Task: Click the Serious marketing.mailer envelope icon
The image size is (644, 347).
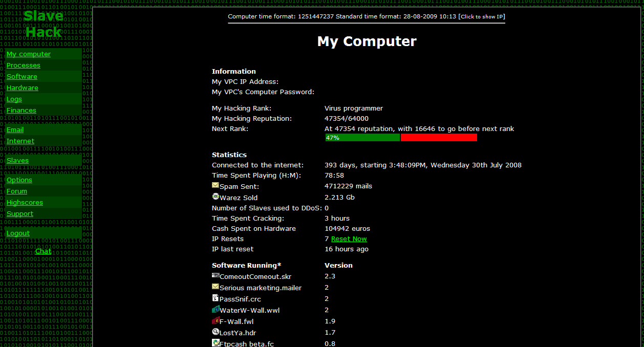Action: [x=215, y=287]
